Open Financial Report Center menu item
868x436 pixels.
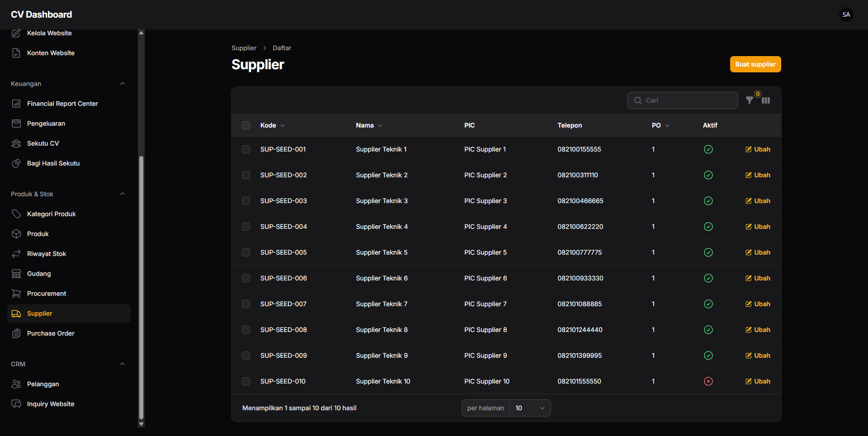pyautogui.click(x=69, y=104)
